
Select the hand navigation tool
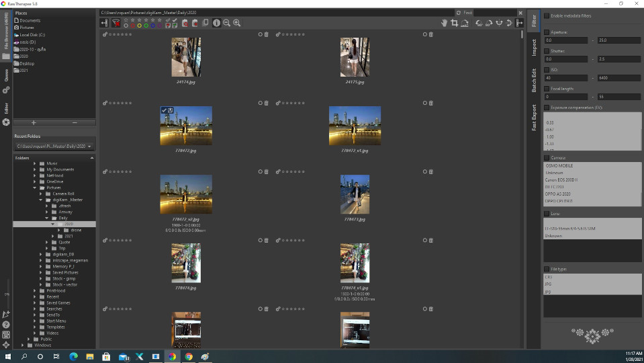click(444, 23)
